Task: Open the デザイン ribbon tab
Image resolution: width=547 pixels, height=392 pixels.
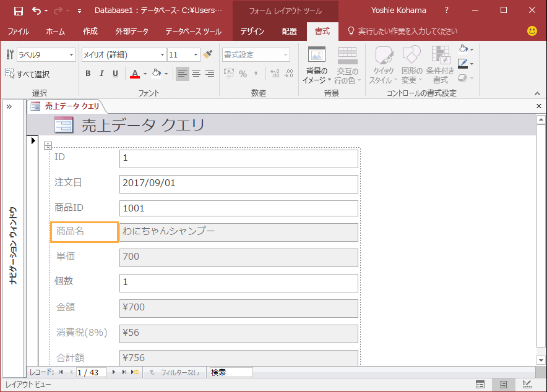Action: (x=252, y=31)
